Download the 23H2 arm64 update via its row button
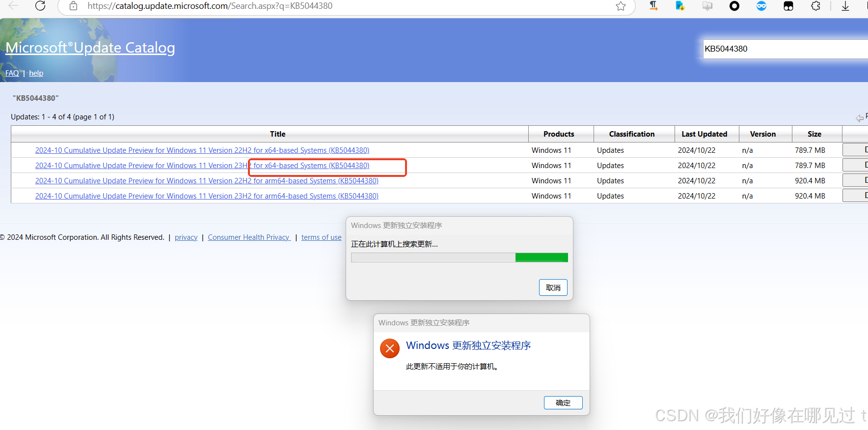This screenshot has width=868, height=430. 856,196
